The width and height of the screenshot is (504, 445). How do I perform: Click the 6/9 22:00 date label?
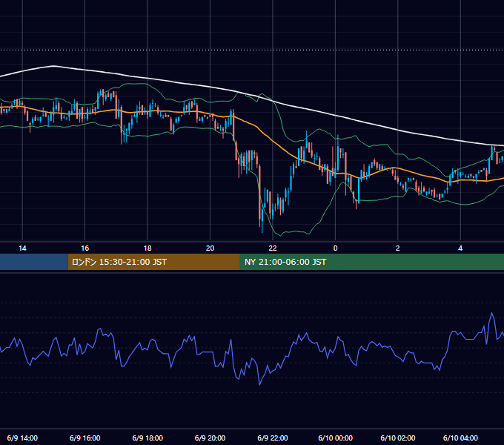tap(273, 438)
